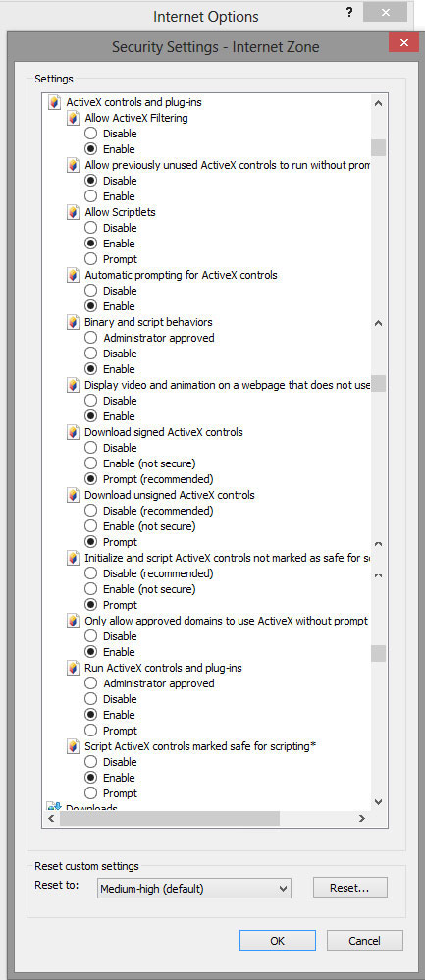Select Administrator approved under Run ActiveX controls
The width and height of the screenshot is (425, 980).
tap(91, 683)
